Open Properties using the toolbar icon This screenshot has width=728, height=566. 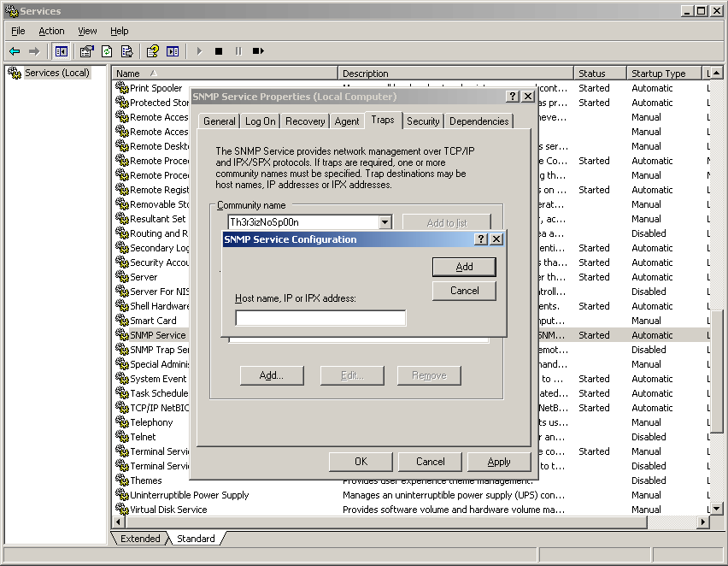click(86, 51)
